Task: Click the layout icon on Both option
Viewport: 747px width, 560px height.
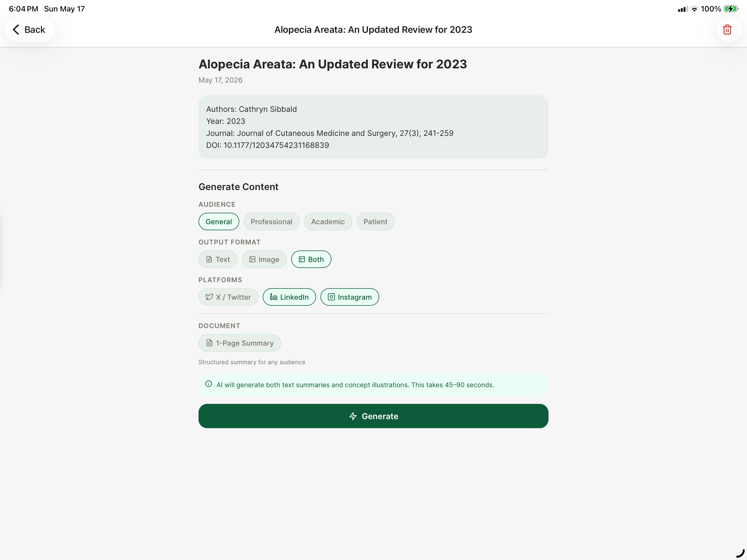Action: click(302, 259)
